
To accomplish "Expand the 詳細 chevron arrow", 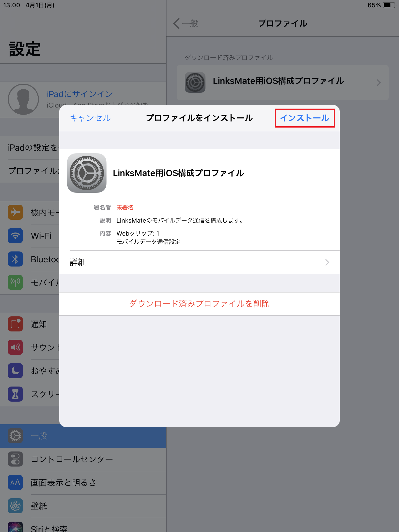I will click(x=327, y=262).
